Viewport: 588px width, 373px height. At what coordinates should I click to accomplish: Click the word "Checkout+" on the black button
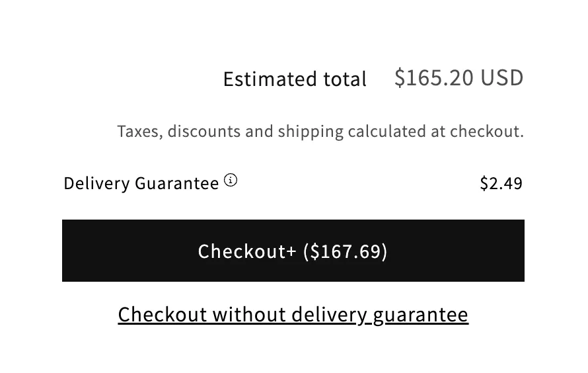click(x=247, y=251)
